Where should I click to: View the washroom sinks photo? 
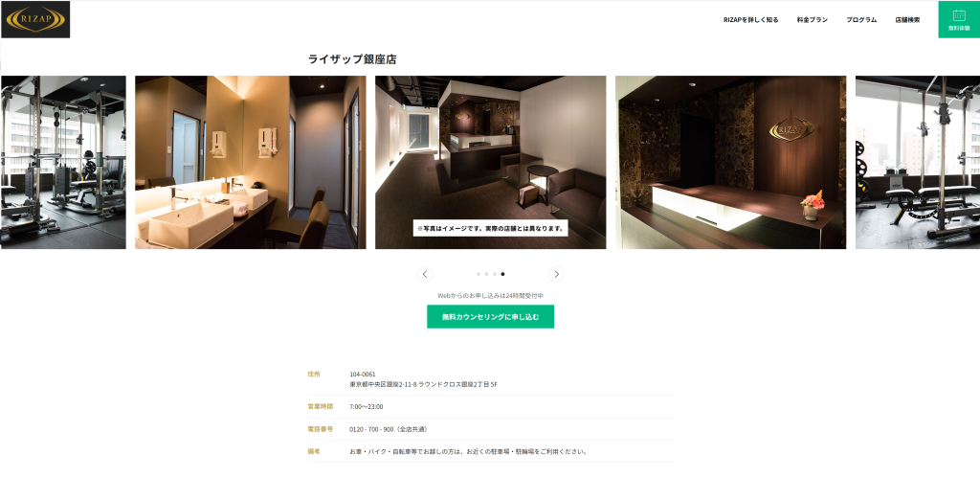click(x=250, y=163)
